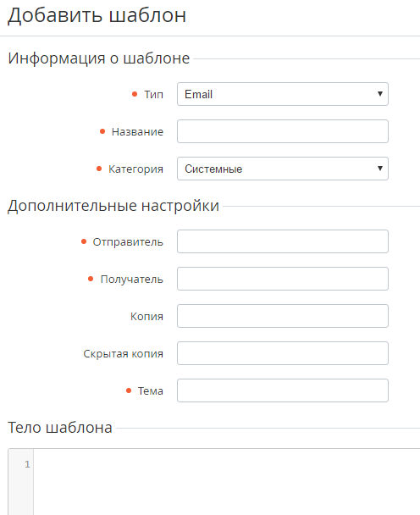Click the Категория label text

pyautogui.click(x=135, y=169)
